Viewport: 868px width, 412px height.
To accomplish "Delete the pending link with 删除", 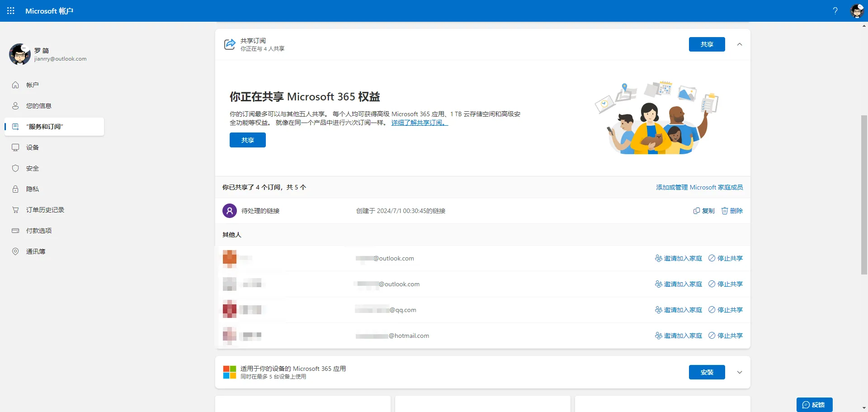I will click(x=732, y=211).
